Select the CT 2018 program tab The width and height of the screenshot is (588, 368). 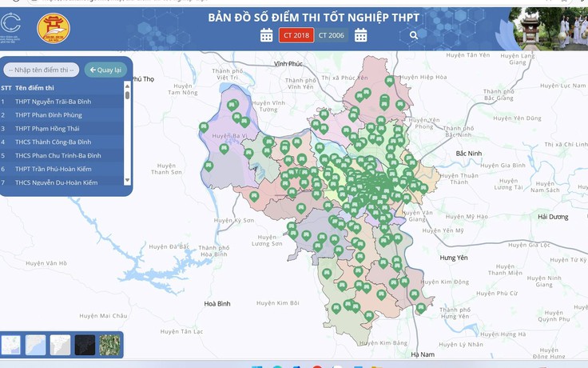[x=296, y=35]
